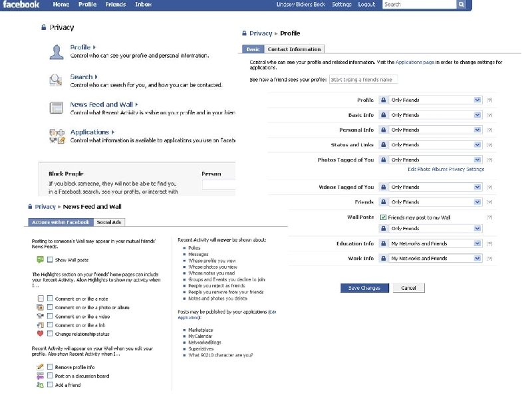Check Comment on or like a link
This screenshot has height=399, width=532.
tap(50, 325)
